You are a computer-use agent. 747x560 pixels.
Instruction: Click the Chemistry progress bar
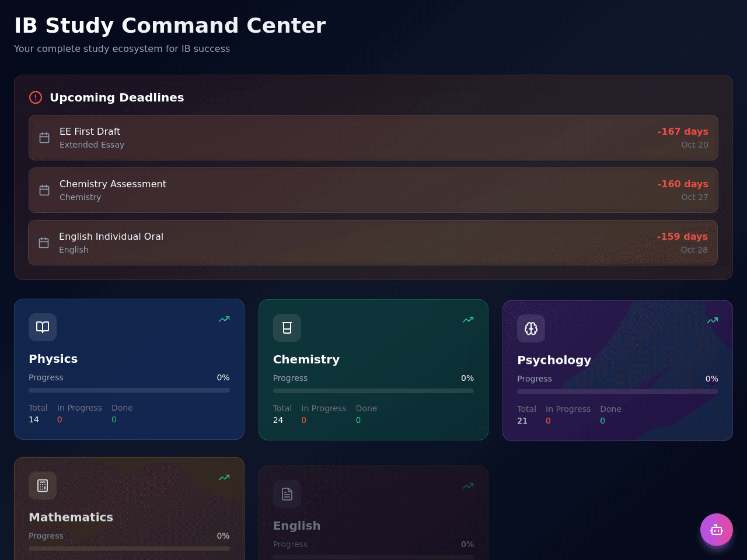click(x=373, y=391)
